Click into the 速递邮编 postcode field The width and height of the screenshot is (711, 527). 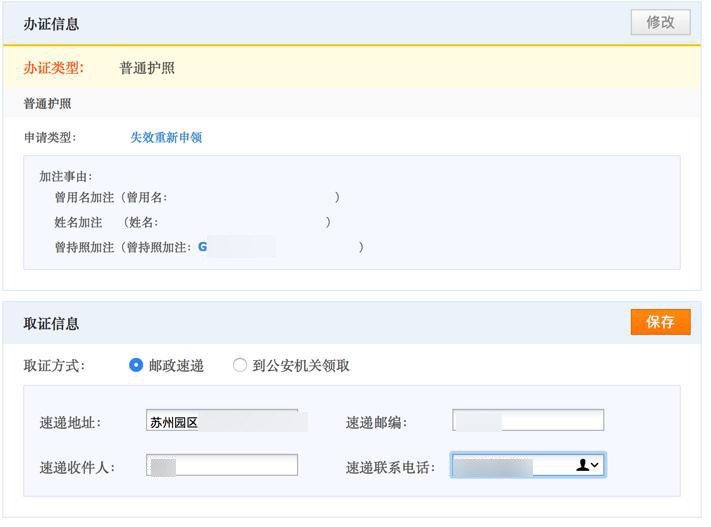(x=528, y=421)
